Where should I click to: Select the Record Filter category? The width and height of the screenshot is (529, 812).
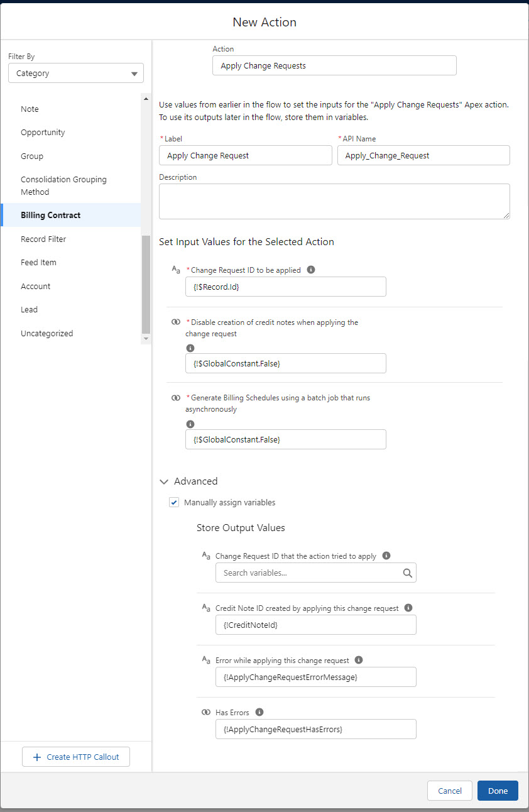[x=43, y=239]
